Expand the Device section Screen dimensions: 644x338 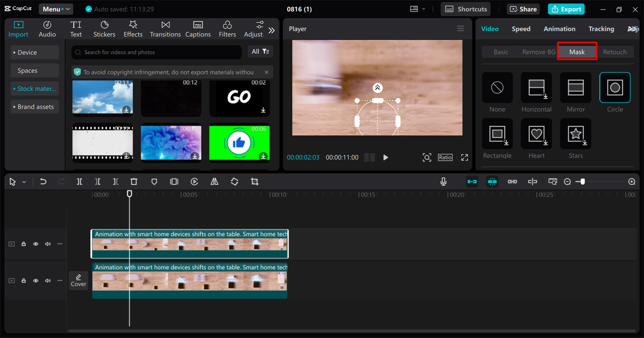[35, 52]
